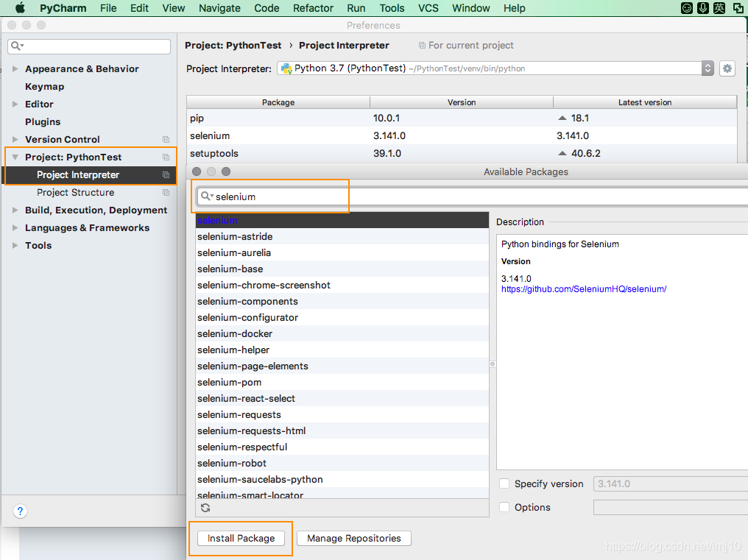
Task: Click the Specify version 3.141.0 field
Action: (671, 483)
